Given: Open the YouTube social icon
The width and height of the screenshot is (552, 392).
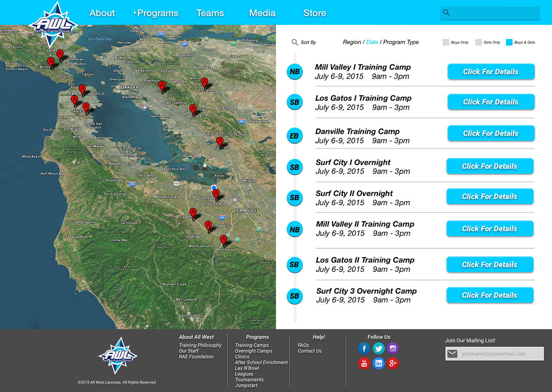Looking at the screenshot, I should [x=364, y=364].
